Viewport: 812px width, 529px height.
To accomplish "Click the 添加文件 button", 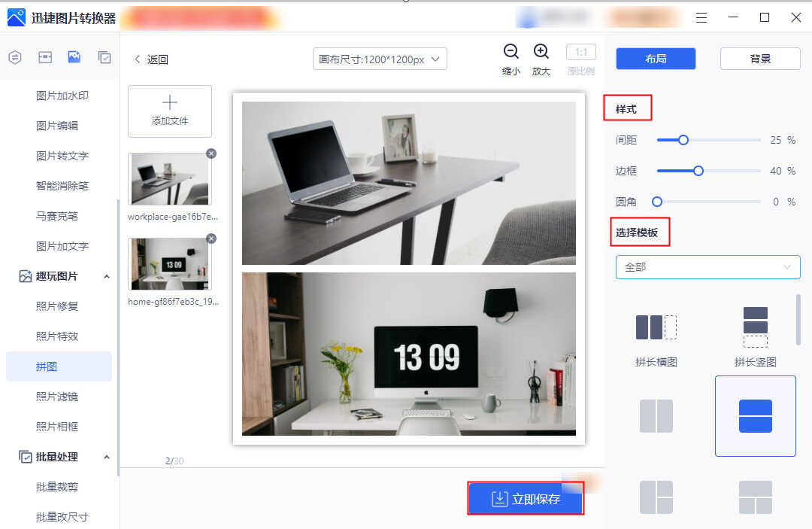I will (x=170, y=111).
